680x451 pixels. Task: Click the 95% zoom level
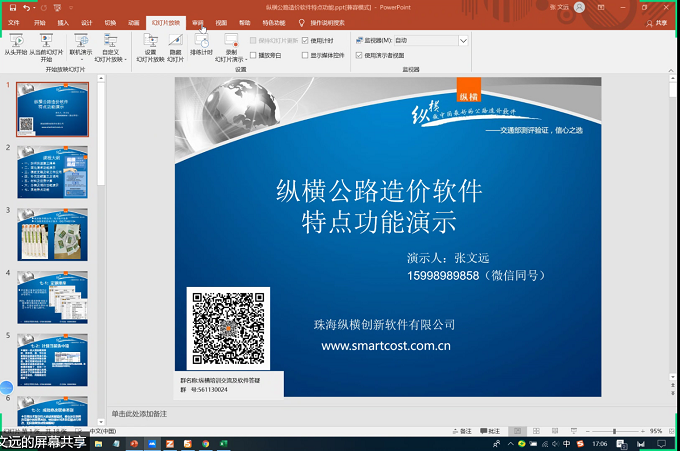(656, 431)
